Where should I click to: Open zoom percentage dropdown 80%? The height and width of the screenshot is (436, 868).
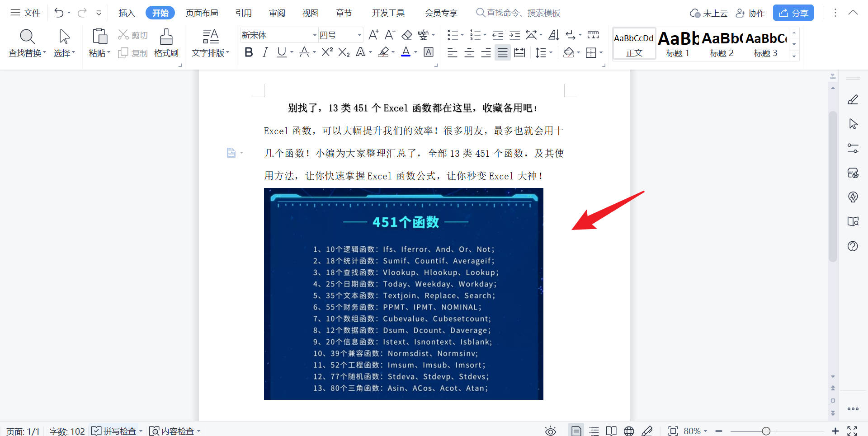click(695, 431)
